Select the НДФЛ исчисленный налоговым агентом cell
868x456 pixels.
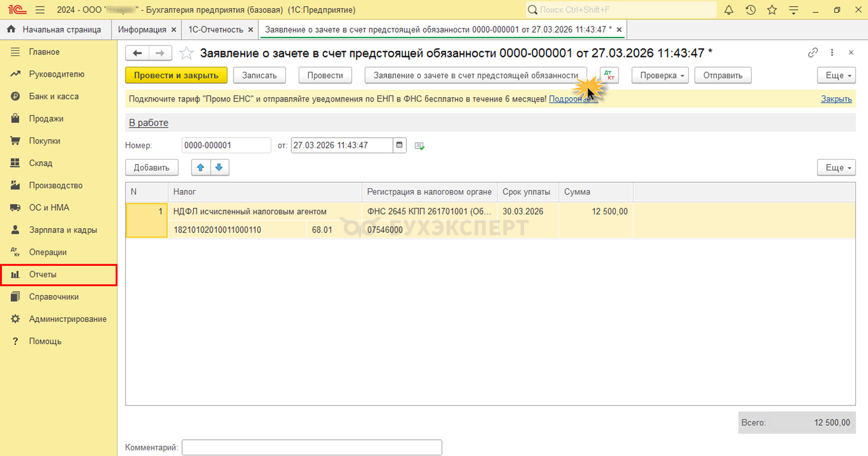[x=264, y=211]
